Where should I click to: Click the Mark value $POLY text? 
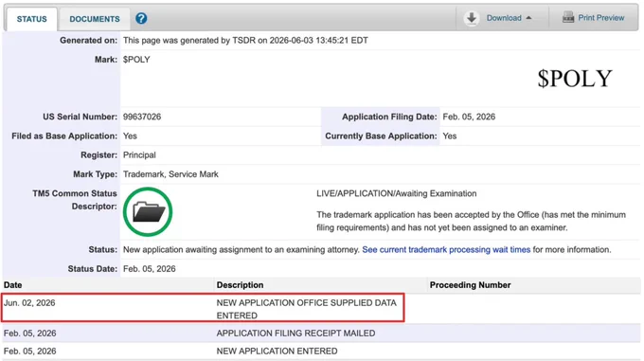(x=136, y=60)
